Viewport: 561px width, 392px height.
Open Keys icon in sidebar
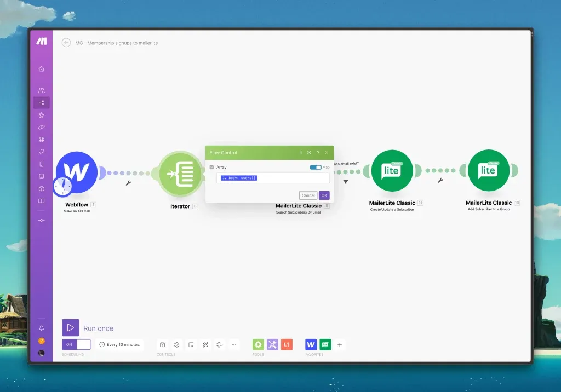tap(42, 152)
